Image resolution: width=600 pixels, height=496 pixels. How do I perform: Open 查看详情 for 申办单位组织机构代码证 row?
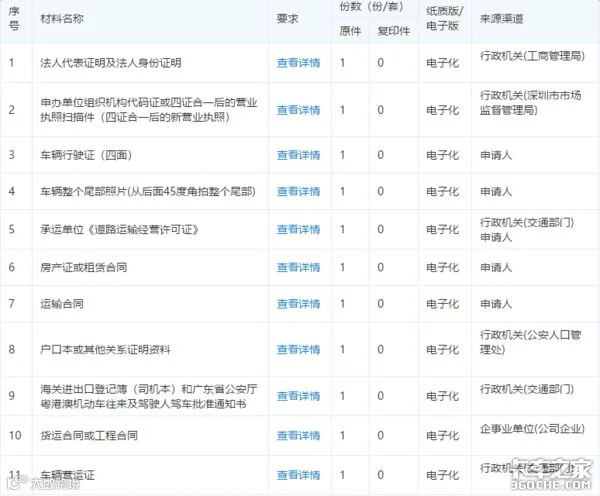(x=298, y=110)
